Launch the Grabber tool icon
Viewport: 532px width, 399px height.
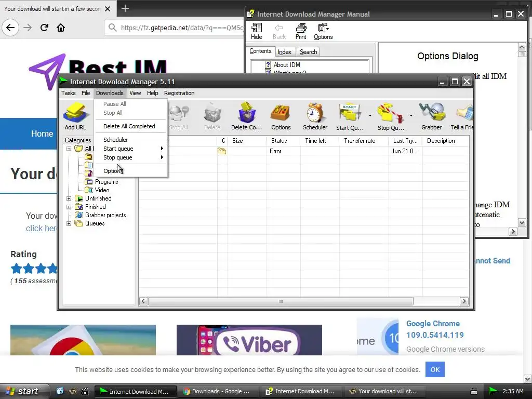click(431, 116)
